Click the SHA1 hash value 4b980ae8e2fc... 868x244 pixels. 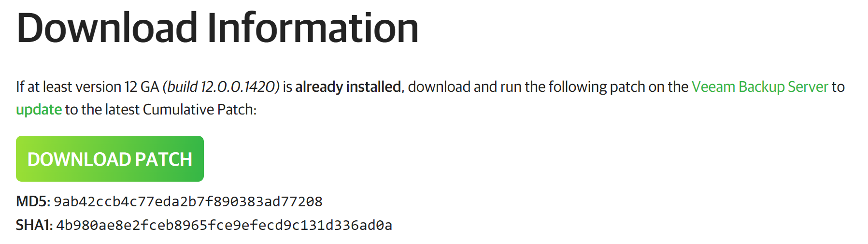tap(224, 225)
